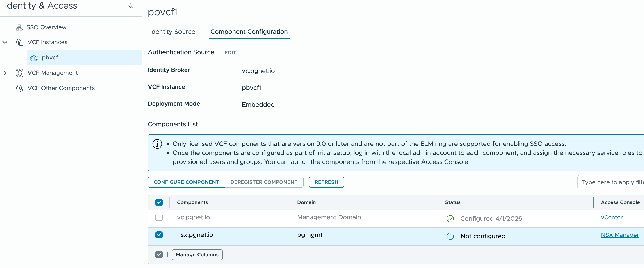Click the VCF Management nodes icon
Viewport: 644px width, 268px height.
(20, 73)
